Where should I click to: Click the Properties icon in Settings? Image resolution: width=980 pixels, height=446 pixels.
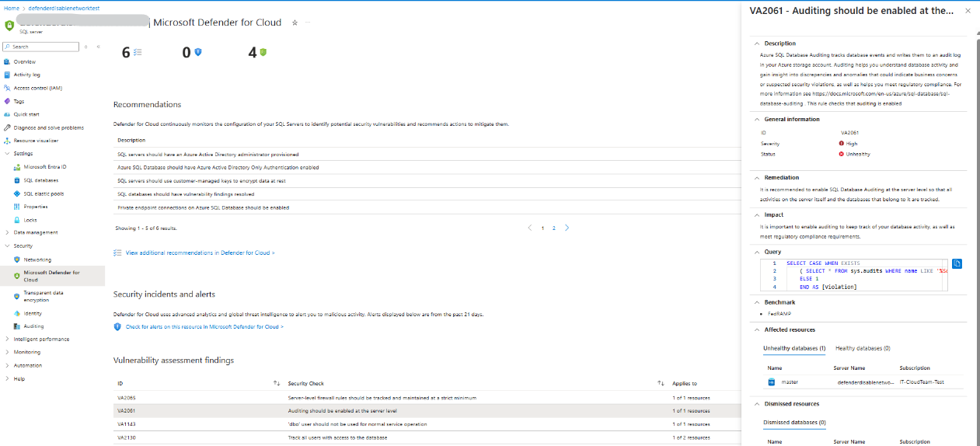tap(16, 207)
